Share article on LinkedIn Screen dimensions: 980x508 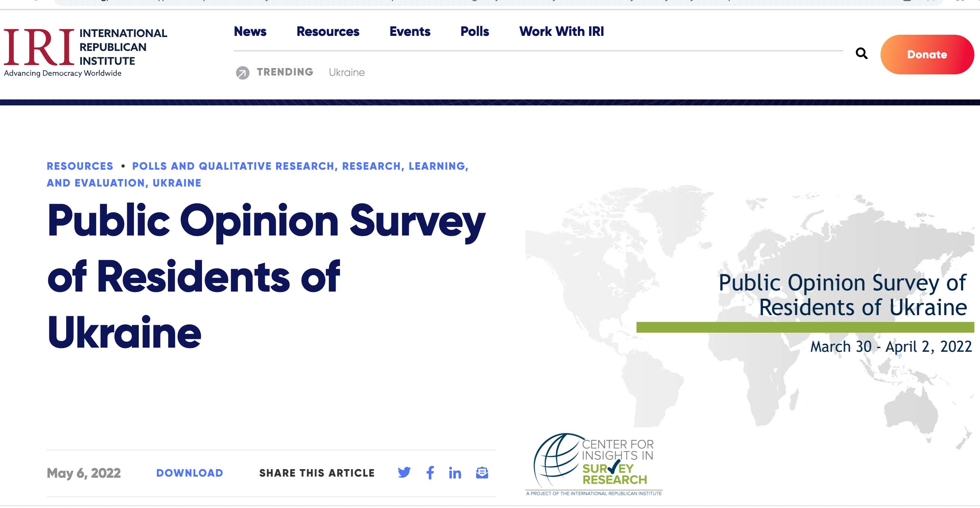pyautogui.click(x=454, y=473)
